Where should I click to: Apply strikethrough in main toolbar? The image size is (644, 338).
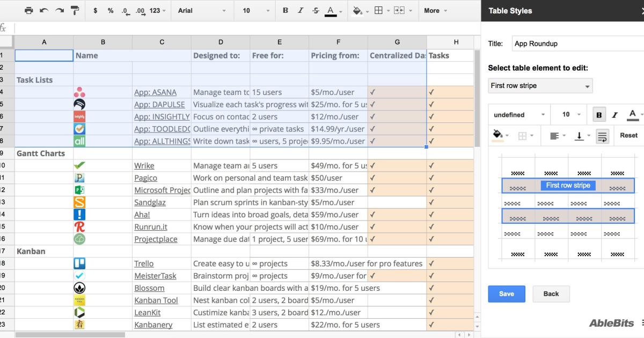coord(316,11)
